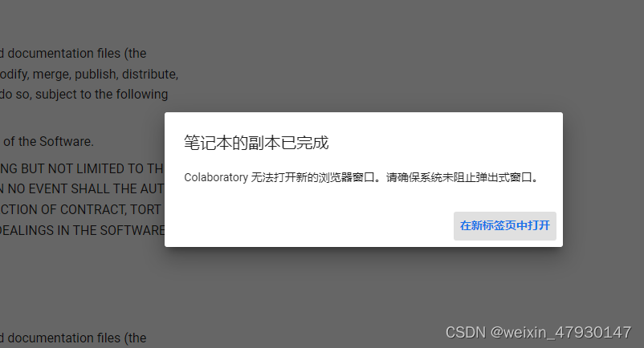Click the line 'DEALINGS IN THE SOFTWARE'
This screenshot has width=644, height=348.
click(x=82, y=230)
